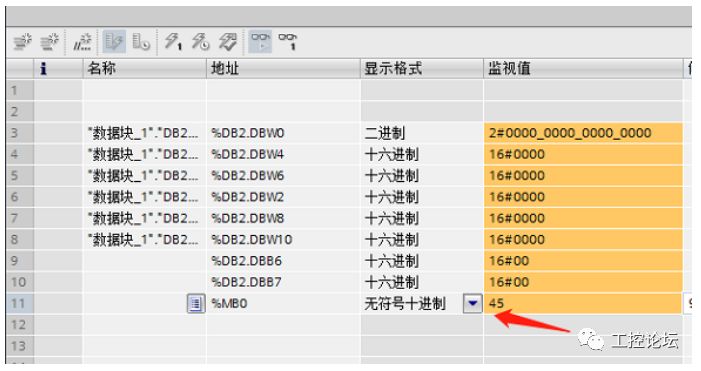This screenshot has height=371, width=701.
Task: Click the empty address cell in row 12
Action: pyautogui.click(x=283, y=325)
